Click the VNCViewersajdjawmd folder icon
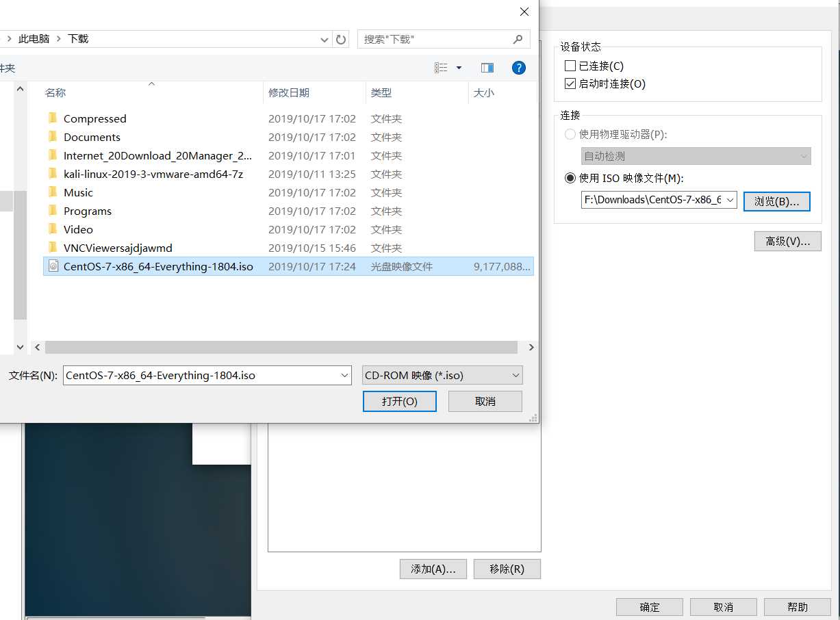The width and height of the screenshot is (840, 620). tap(53, 248)
